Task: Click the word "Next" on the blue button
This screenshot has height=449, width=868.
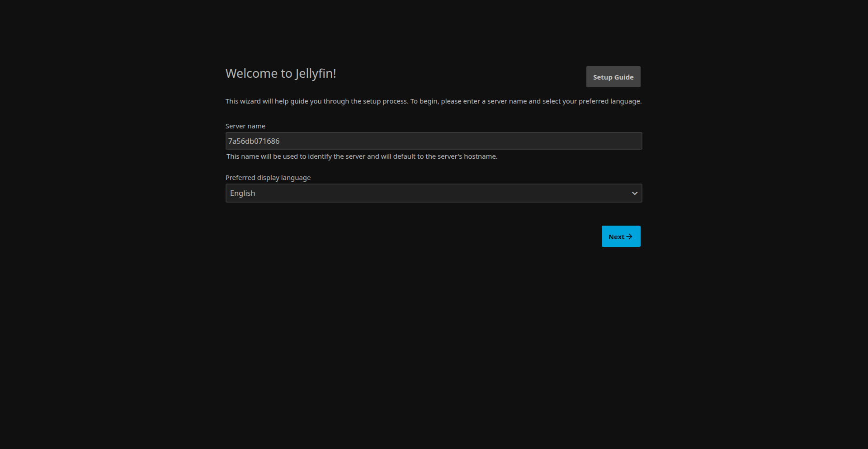Action: [616, 237]
